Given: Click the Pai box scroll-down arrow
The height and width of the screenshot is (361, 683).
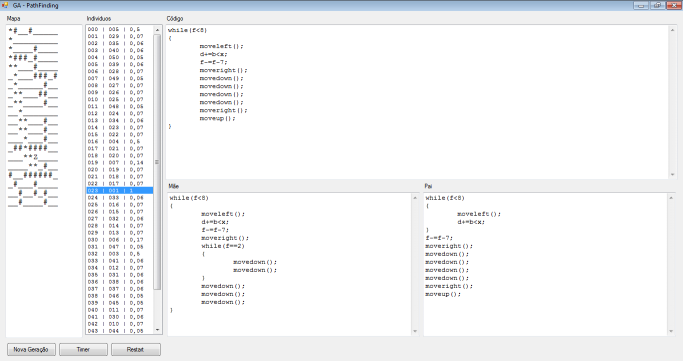Looking at the screenshot, I should tap(671, 331).
